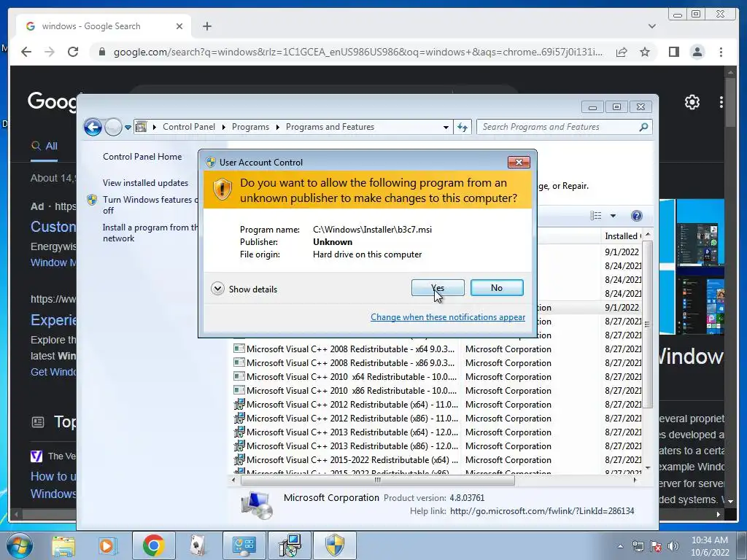Click the help question mark icon
Image resolution: width=747 pixels, height=560 pixels.
[x=636, y=216]
